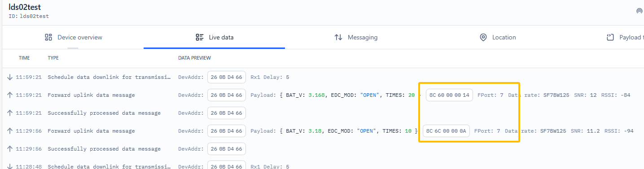Switch to the Live data tab
Image resolution: width=644 pixels, height=169 pixels.
[x=215, y=37]
